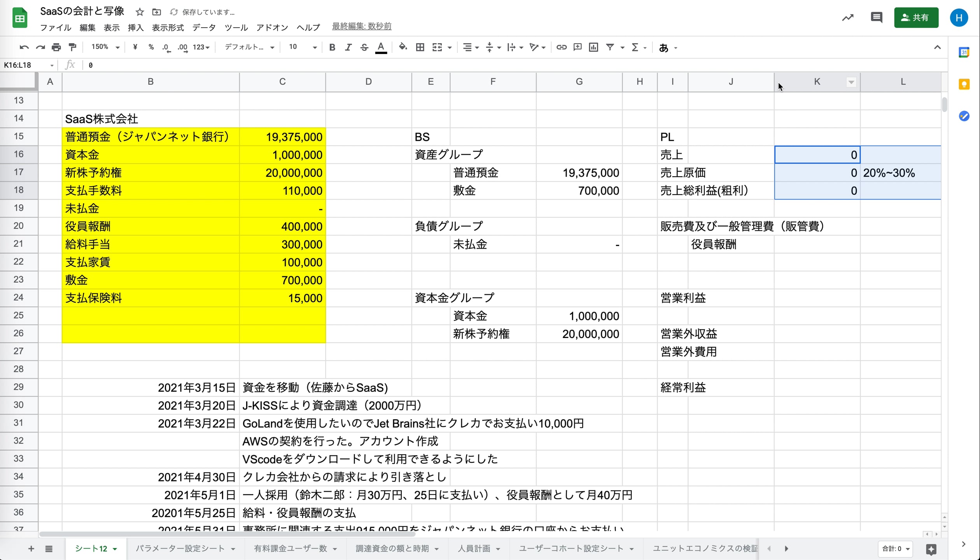Insert a chart from the toolbar
This screenshot has height=560, width=980.
coord(593,47)
